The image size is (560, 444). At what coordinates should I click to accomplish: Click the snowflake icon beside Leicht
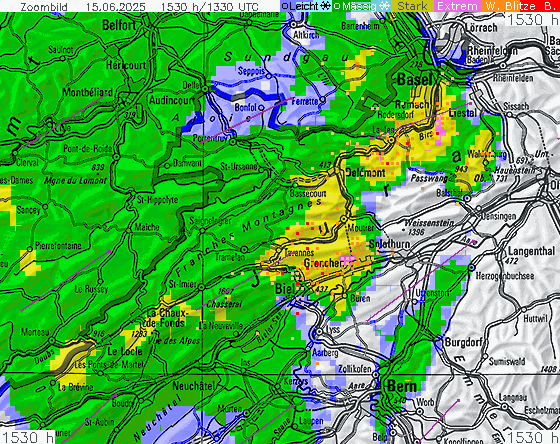point(326,6)
